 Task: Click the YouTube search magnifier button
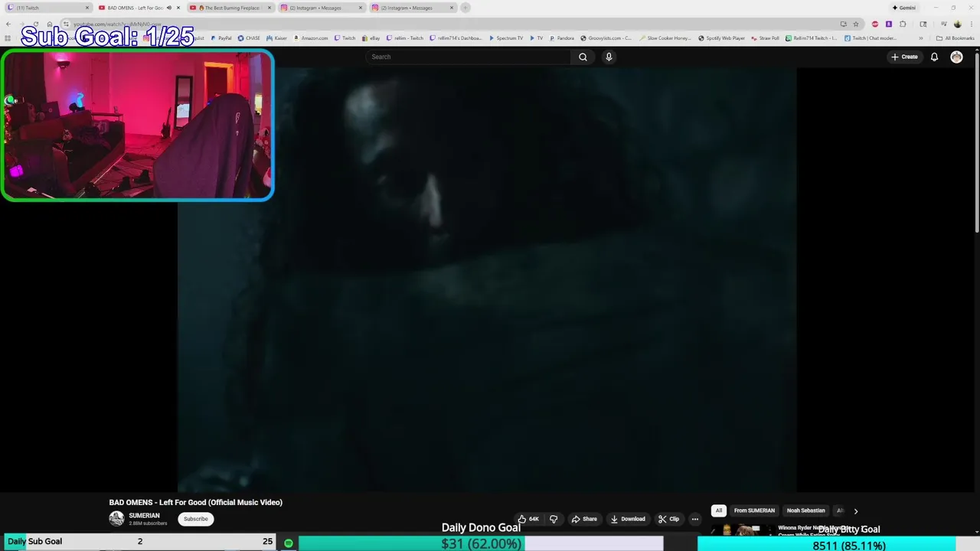[583, 57]
